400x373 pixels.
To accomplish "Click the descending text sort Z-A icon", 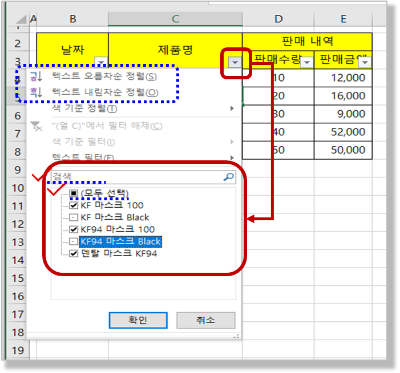I will pos(35,92).
